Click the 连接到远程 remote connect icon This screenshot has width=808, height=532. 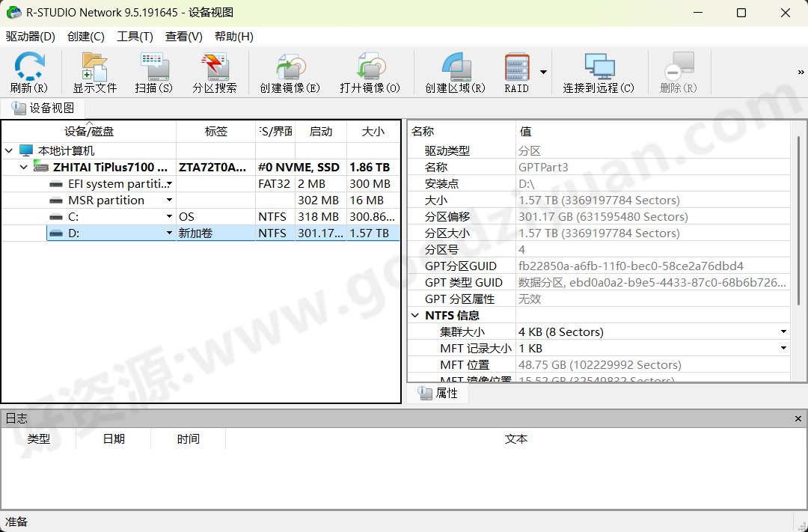click(599, 71)
